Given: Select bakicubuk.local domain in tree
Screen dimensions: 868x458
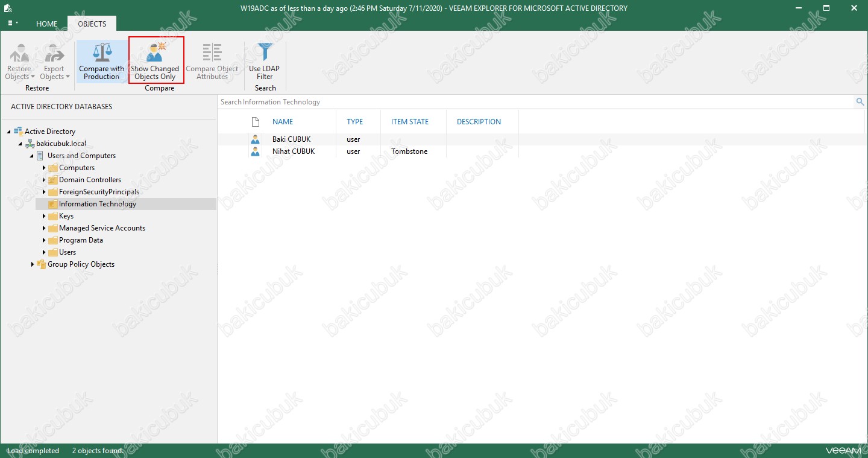Looking at the screenshot, I should (x=61, y=144).
